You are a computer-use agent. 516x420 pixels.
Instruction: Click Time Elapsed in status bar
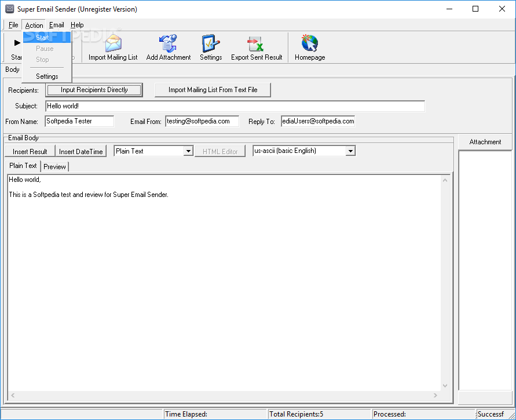point(186,414)
